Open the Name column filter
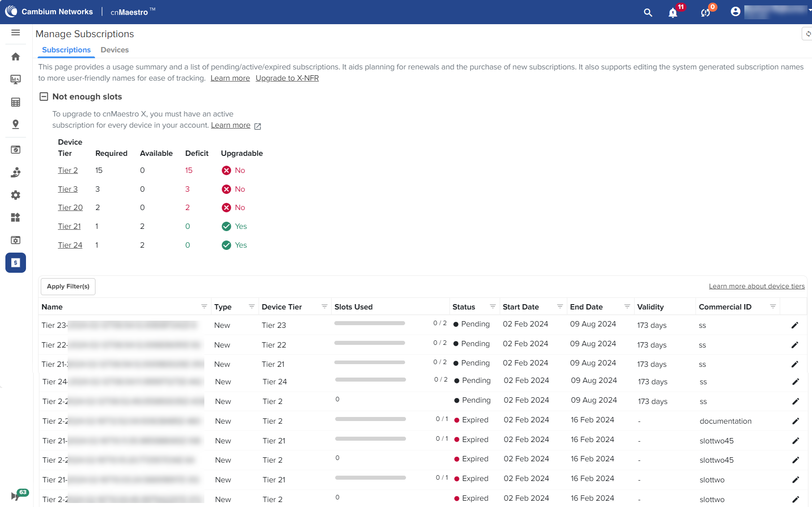Image resolution: width=812 pixels, height=507 pixels. (204, 307)
